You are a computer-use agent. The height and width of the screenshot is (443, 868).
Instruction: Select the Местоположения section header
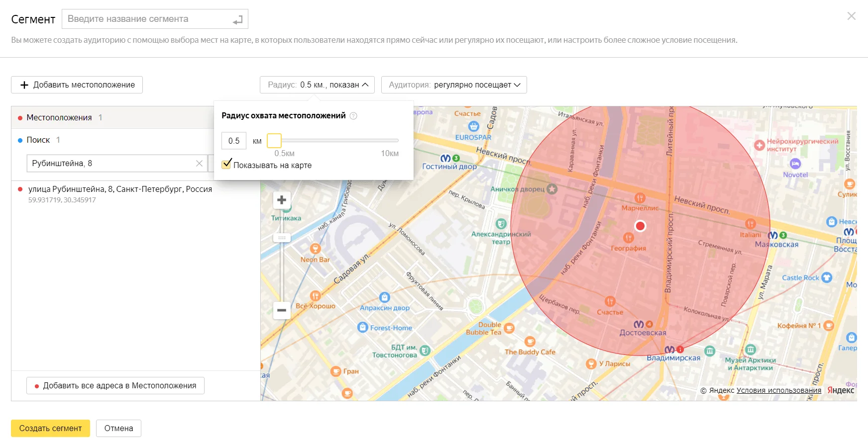pyautogui.click(x=59, y=118)
